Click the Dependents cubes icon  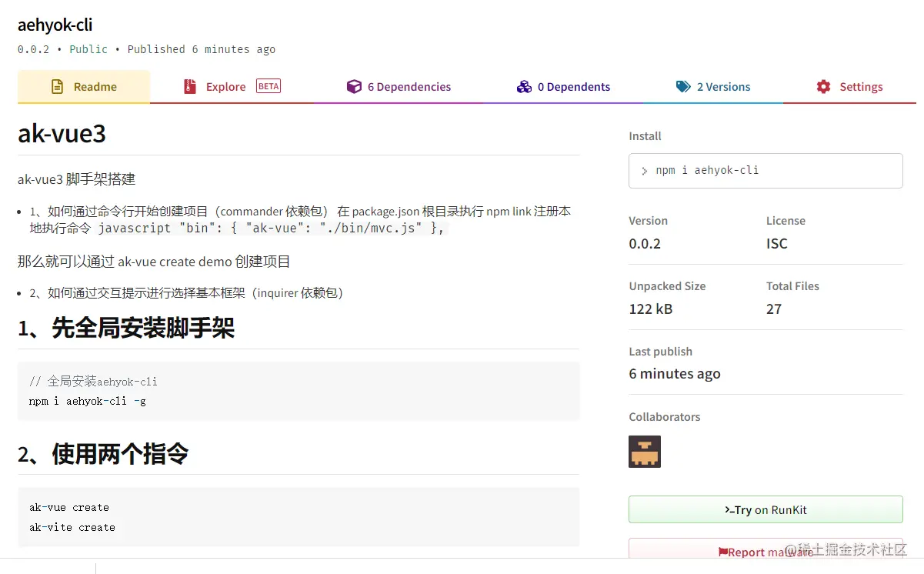(524, 87)
